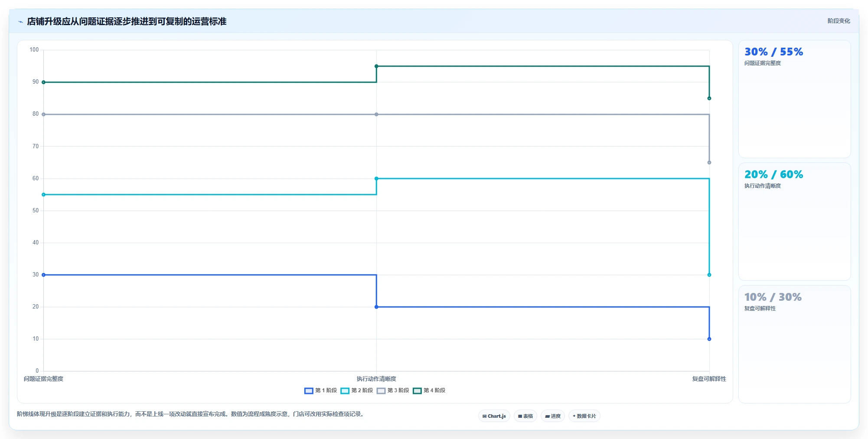Click the 100 y-axis tick label

tap(34, 50)
